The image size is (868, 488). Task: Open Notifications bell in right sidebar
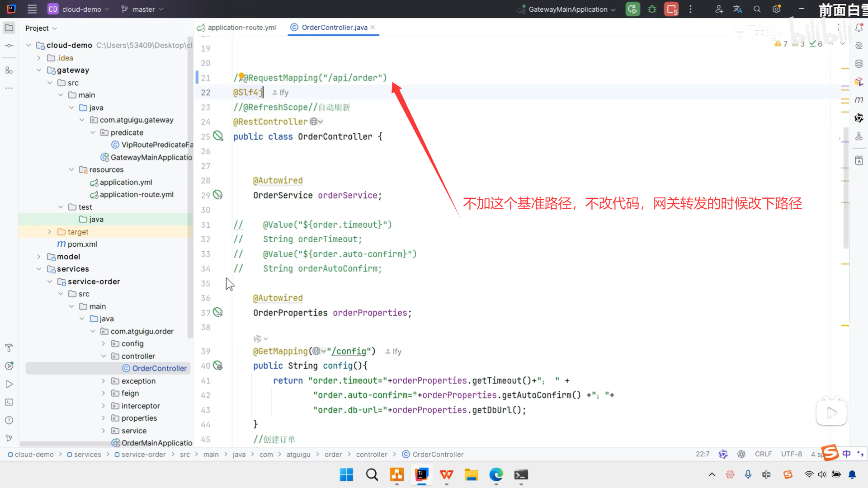[x=859, y=28]
